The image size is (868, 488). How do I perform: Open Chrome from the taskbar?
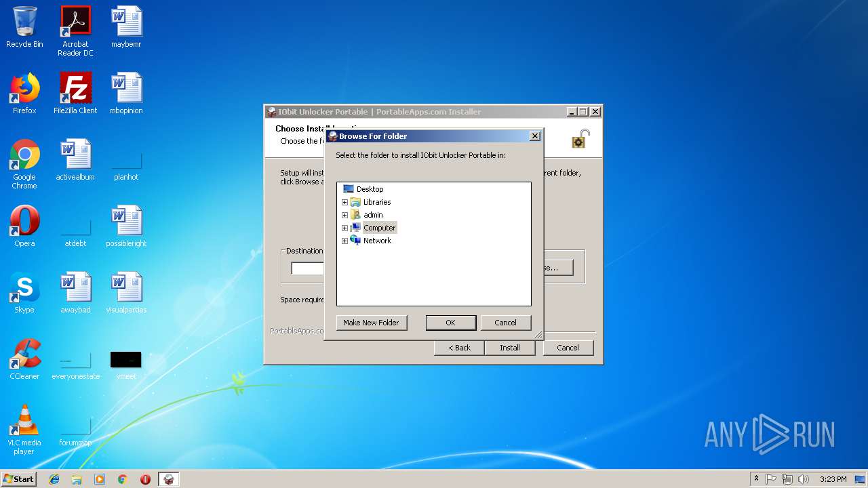(122, 479)
